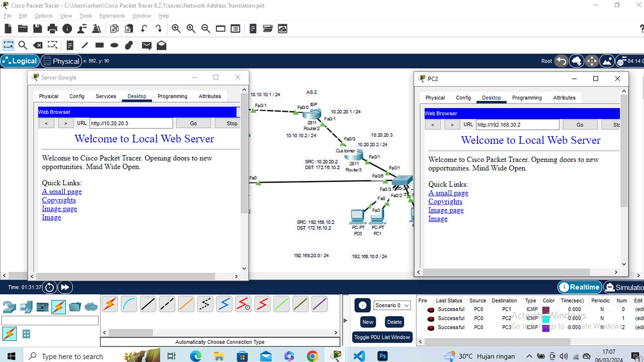Undo the last action
This screenshot has width=644, height=362.
(144, 29)
